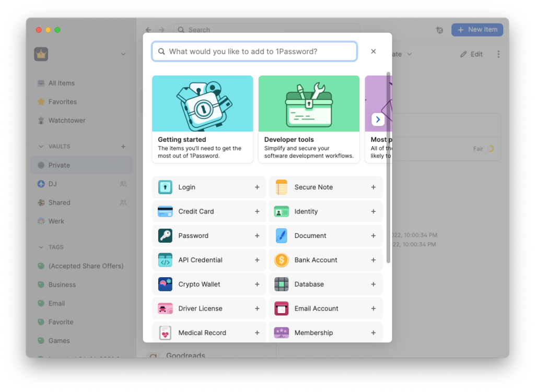
Task: Collapse the VAULTS section
Action: [41, 146]
